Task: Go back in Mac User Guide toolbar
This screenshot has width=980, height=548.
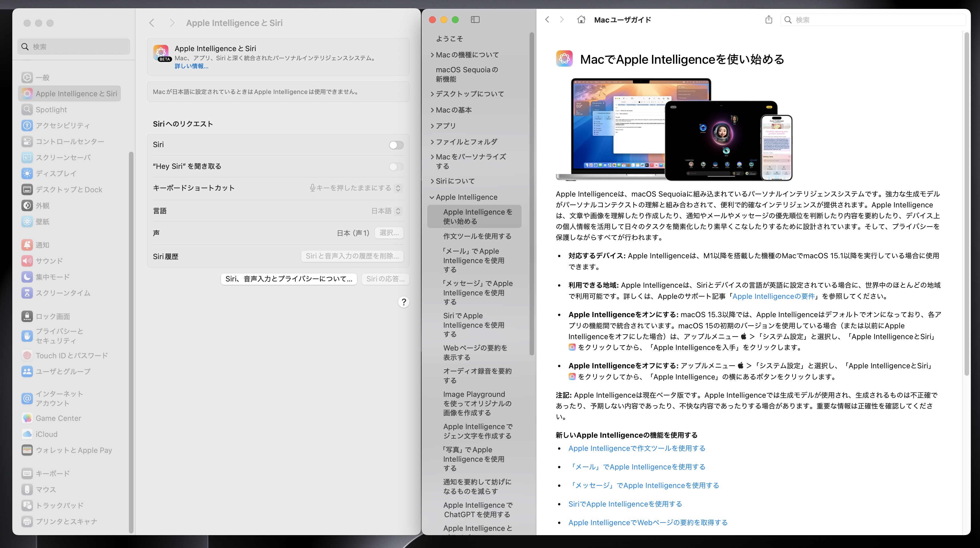Action: coord(547,20)
